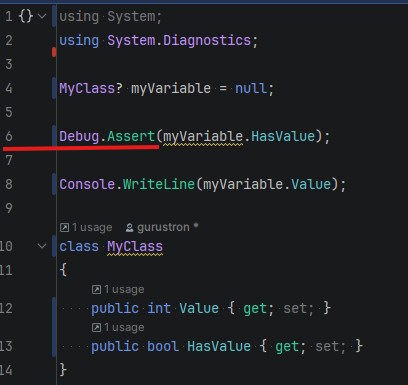Click the WriteLine call on line 8
The height and width of the screenshot is (385, 408).
[x=159, y=184]
